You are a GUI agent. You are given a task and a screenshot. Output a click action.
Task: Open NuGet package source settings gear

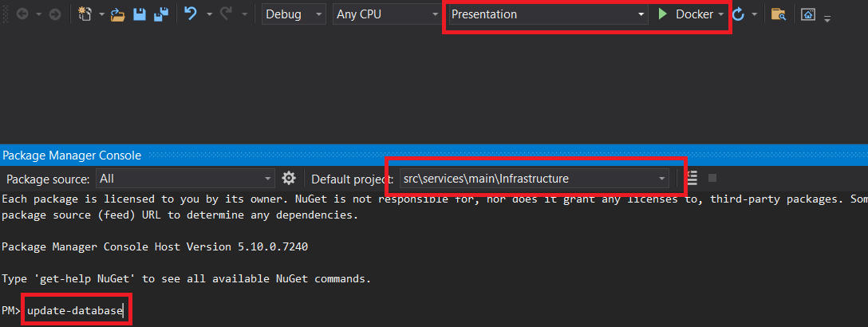click(289, 179)
